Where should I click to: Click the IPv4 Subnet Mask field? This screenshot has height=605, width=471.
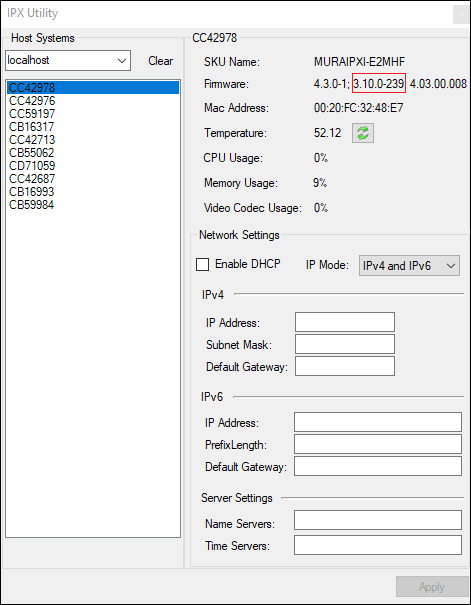345,344
